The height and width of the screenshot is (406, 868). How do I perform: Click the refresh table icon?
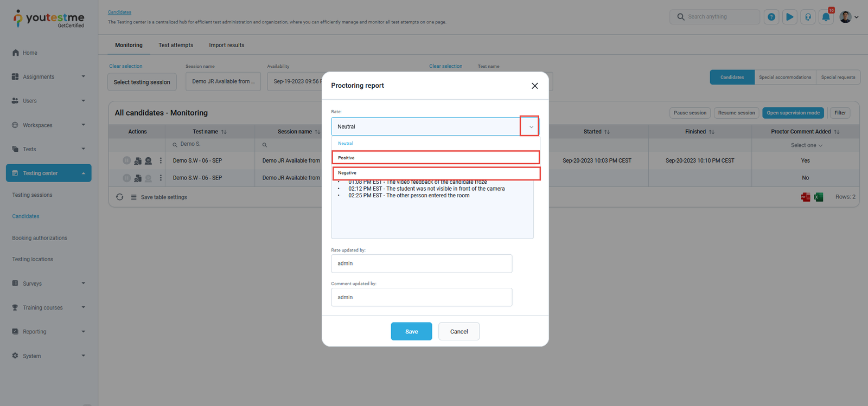pyautogui.click(x=119, y=197)
